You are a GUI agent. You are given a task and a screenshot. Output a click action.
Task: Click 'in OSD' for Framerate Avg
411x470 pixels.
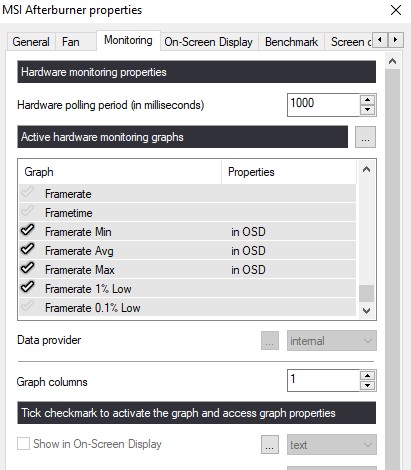click(248, 251)
